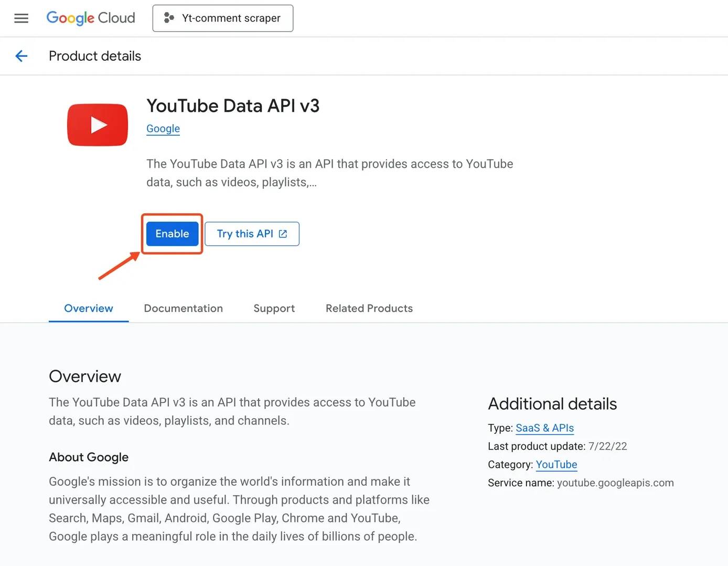Open the Yt-comment scraper project picker
Image resolution: width=728 pixels, height=566 pixels.
[223, 18]
